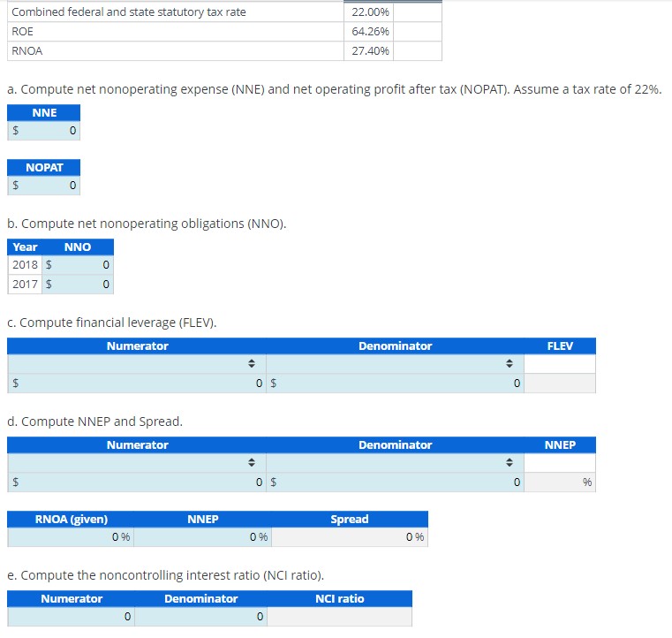Click the NNEP percent field beside Spread
The height and width of the screenshot is (638, 672).
point(203,536)
